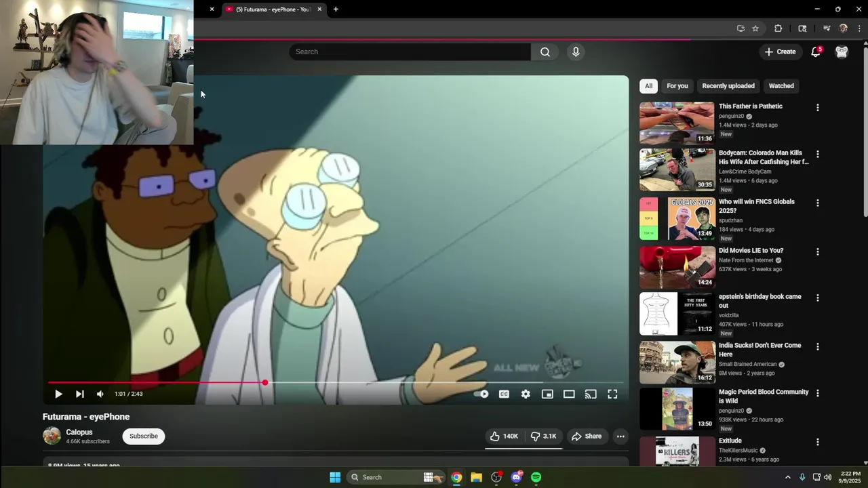Play the Futurama eyePhone video

pyautogui.click(x=58, y=394)
